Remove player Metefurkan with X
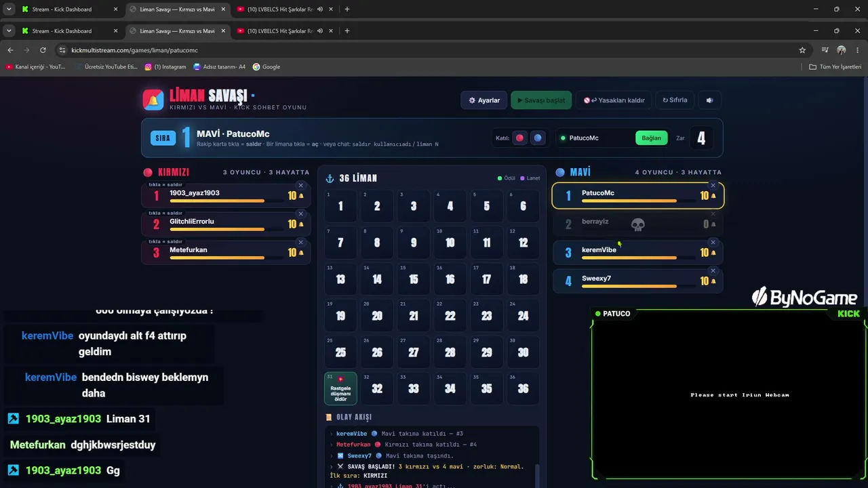The height and width of the screenshot is (488, 868). 301,242
